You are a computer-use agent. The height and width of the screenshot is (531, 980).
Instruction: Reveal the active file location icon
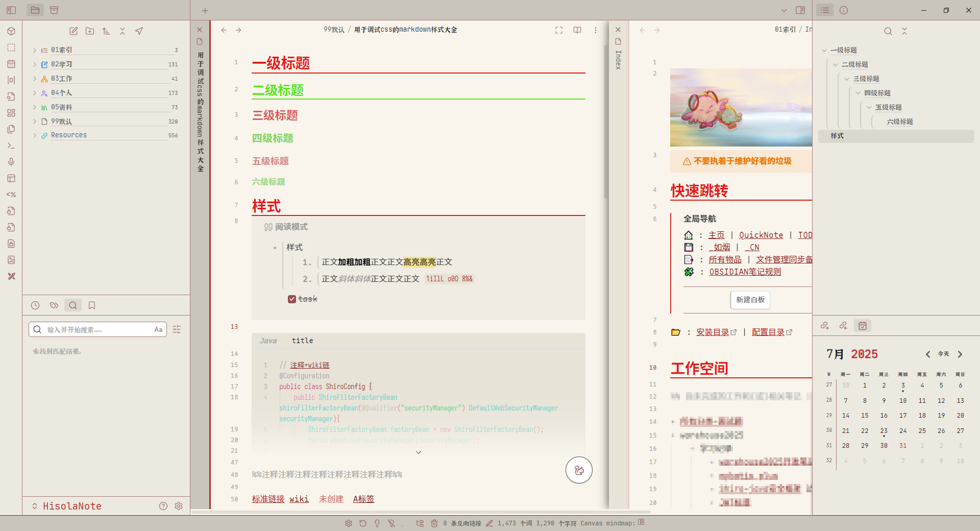point(139,31)
